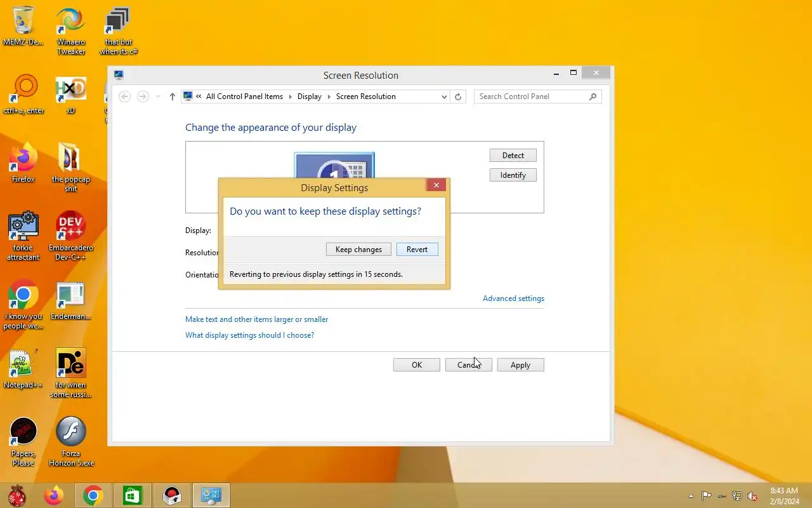Click Control Panel taskbar button

(x=211, y=495)
